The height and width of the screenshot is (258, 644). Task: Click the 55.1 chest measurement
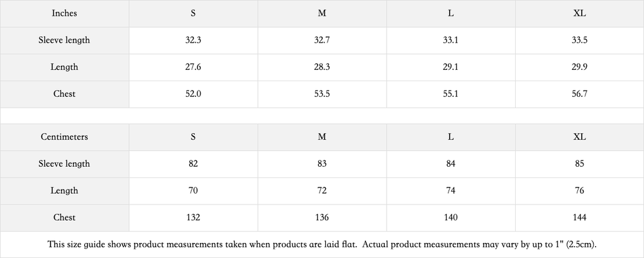[451, 94]
